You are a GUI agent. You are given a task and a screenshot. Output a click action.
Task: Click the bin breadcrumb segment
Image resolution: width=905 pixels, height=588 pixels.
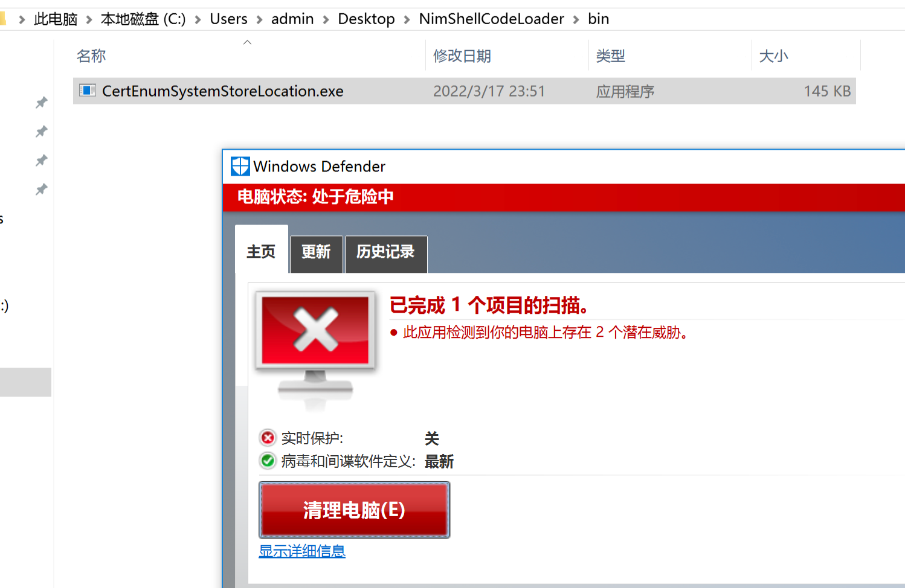click(598, 19)
